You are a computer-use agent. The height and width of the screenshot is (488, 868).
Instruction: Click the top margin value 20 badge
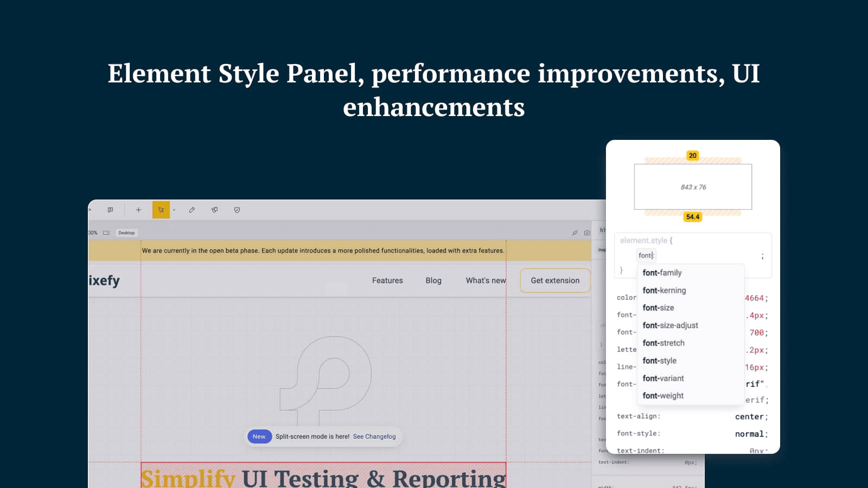coord(692,156)
